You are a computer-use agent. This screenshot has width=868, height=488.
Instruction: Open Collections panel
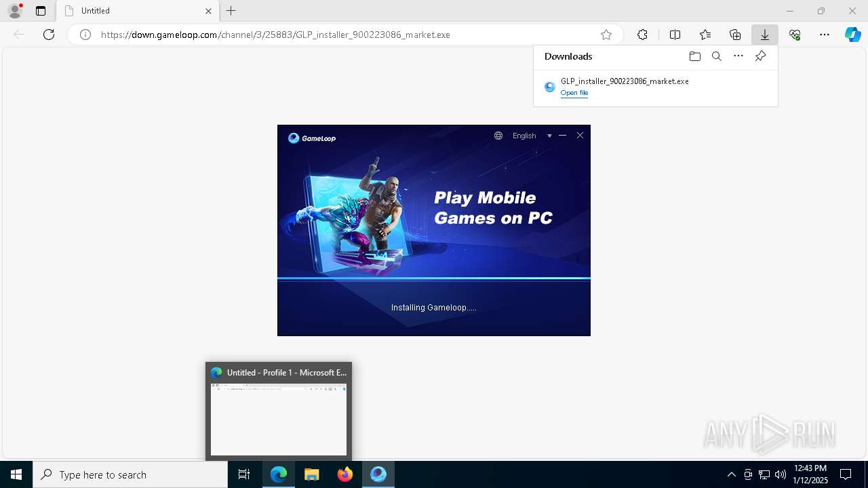pos(735,35)
